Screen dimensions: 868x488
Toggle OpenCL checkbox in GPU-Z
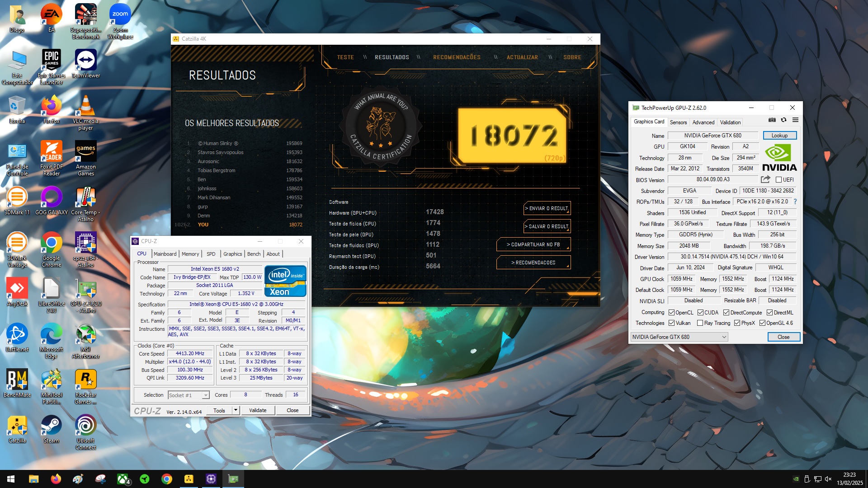(x=672, y=313)
